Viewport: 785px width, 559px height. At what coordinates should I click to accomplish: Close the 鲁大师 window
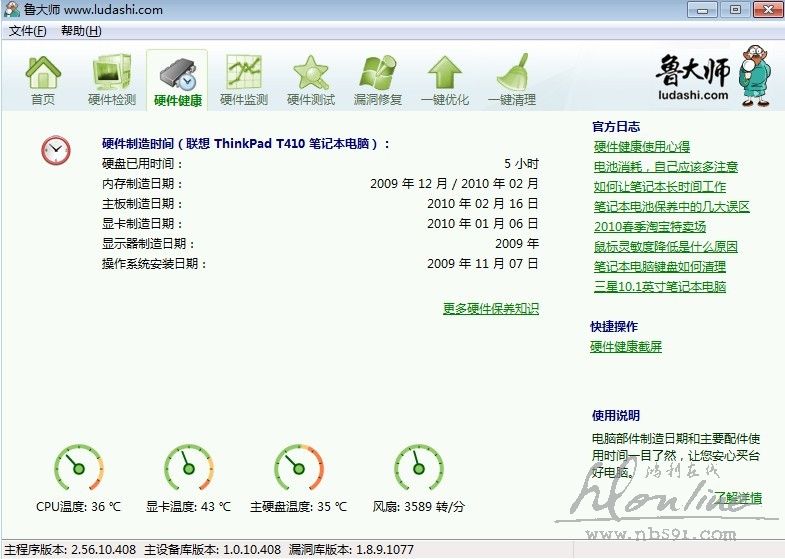(768, 10)
